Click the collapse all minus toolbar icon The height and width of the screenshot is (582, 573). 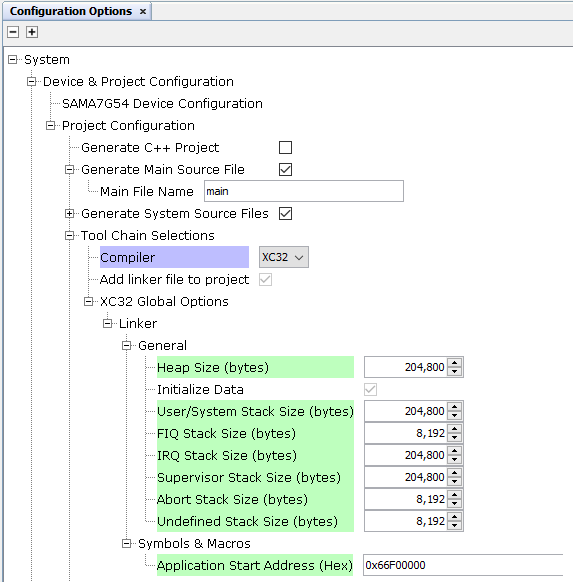pos(13,32)
